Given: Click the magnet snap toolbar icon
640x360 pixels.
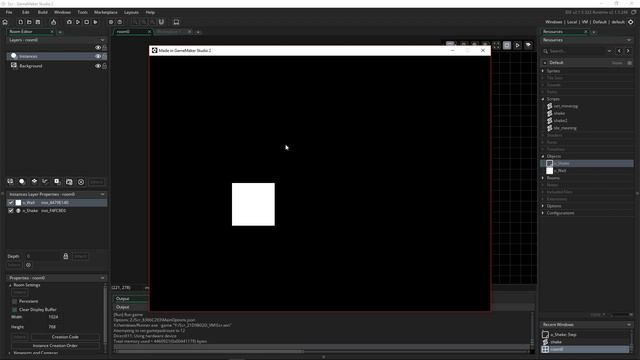Looking at the screenshot, I should click(161, 22).
